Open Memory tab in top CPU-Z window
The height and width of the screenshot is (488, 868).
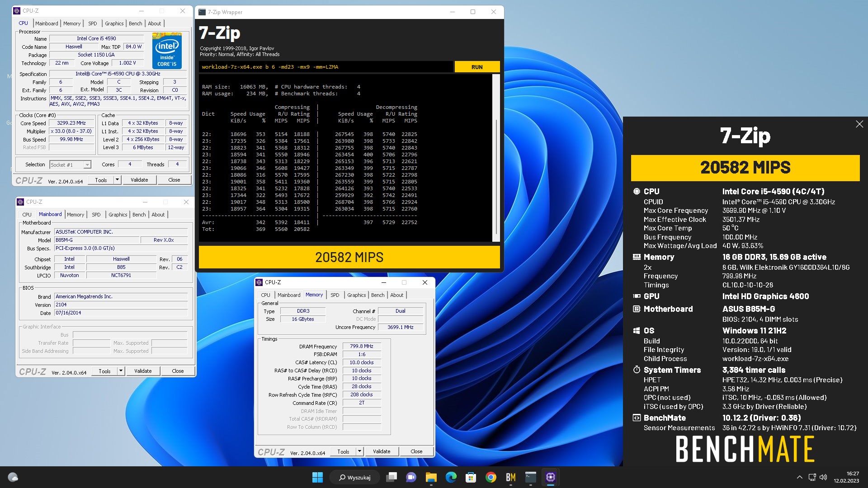coord(72,23)
